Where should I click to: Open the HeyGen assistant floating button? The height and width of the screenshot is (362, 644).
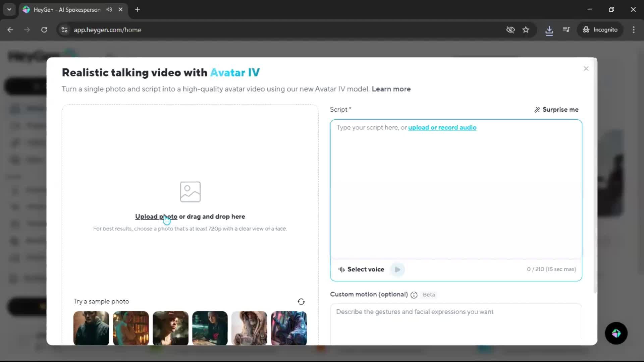(x=616, y=333)
